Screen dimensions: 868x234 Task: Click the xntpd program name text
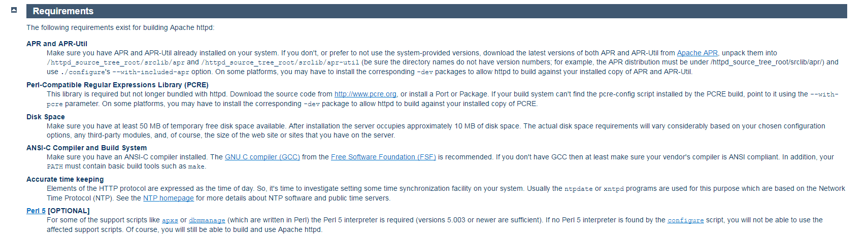(x=614, y=189)
